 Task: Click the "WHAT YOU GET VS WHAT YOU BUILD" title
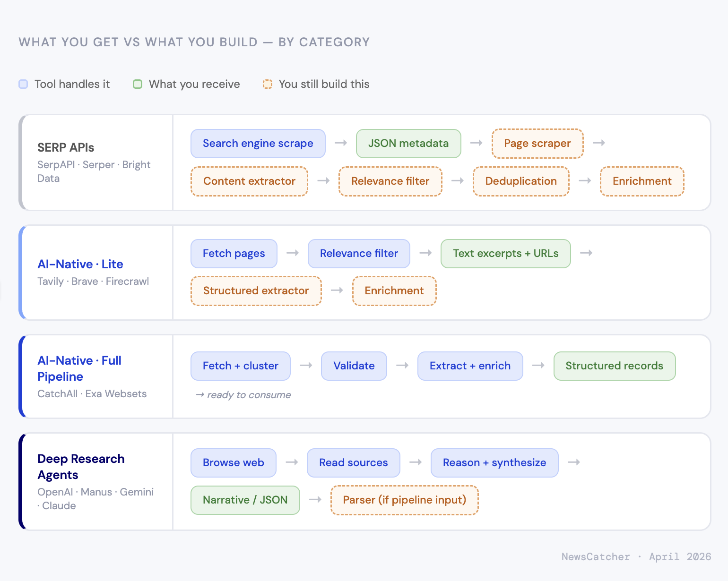(138, 42)
